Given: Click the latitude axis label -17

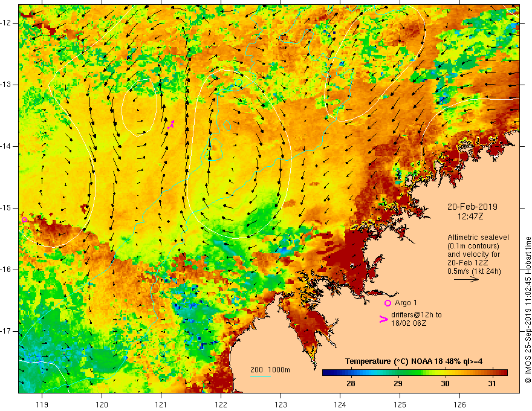Looking at the screenshot, I should coord(6,331).
